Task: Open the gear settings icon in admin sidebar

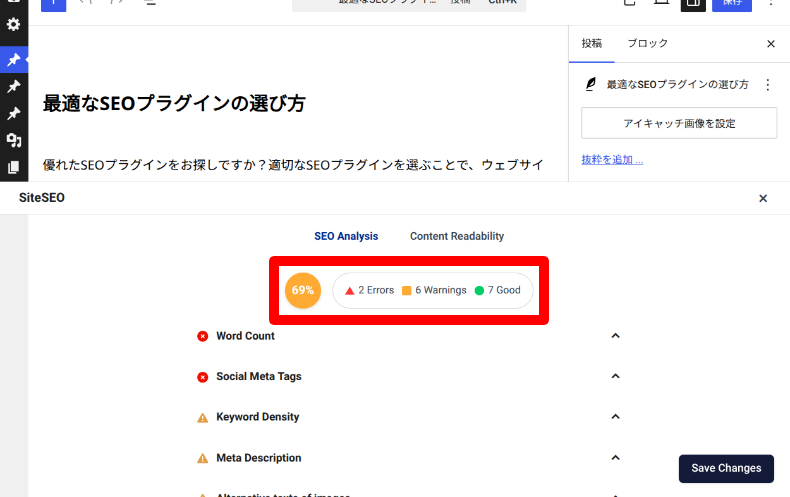Action: (x=14, y=24)
